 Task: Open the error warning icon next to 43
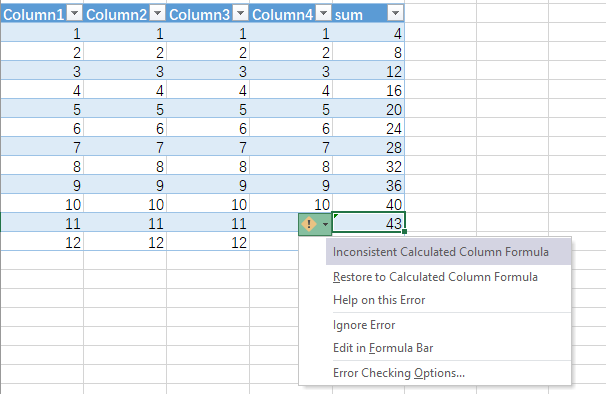pos(309,224)
